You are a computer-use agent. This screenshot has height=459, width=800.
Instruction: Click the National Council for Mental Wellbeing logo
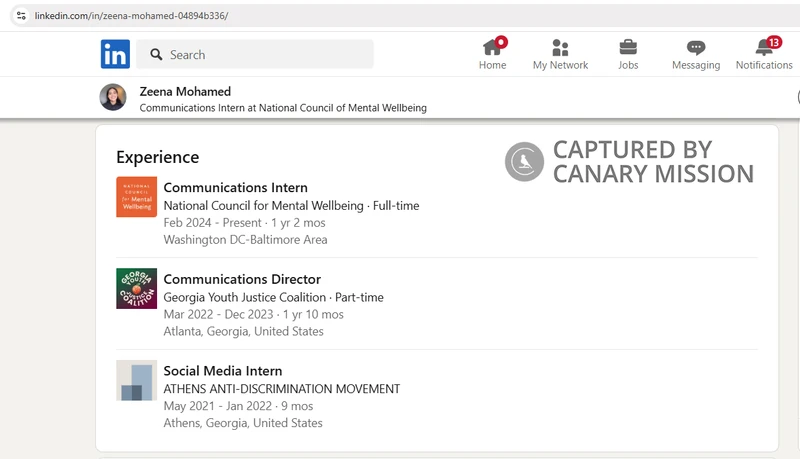(x=136, y=197)
